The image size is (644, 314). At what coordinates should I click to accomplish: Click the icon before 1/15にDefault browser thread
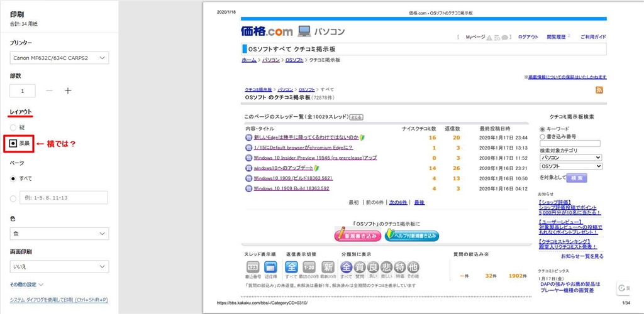(248, 148)
